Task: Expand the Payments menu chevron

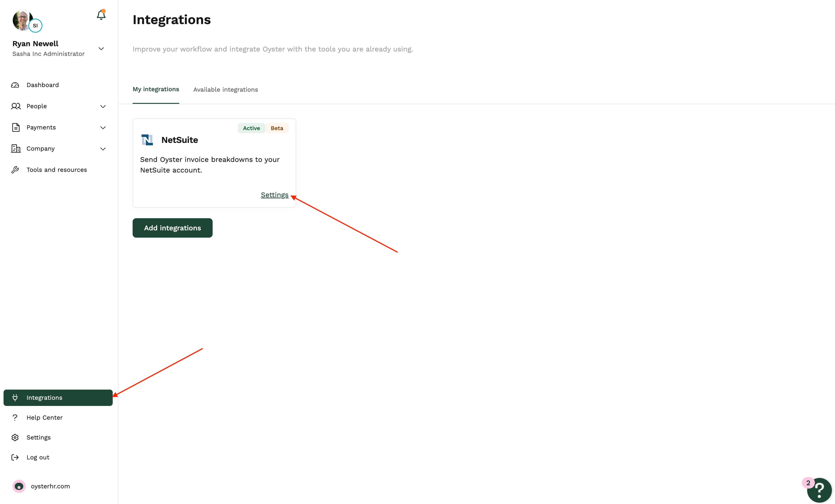Action: (x=103, y=128)
